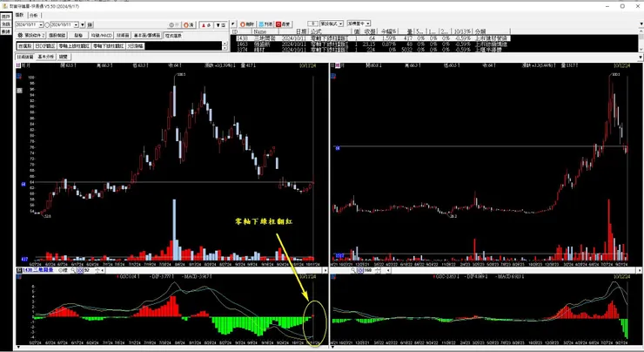
Task: Click the down arrow at far right above results
Action: click(x=641, y=24)
